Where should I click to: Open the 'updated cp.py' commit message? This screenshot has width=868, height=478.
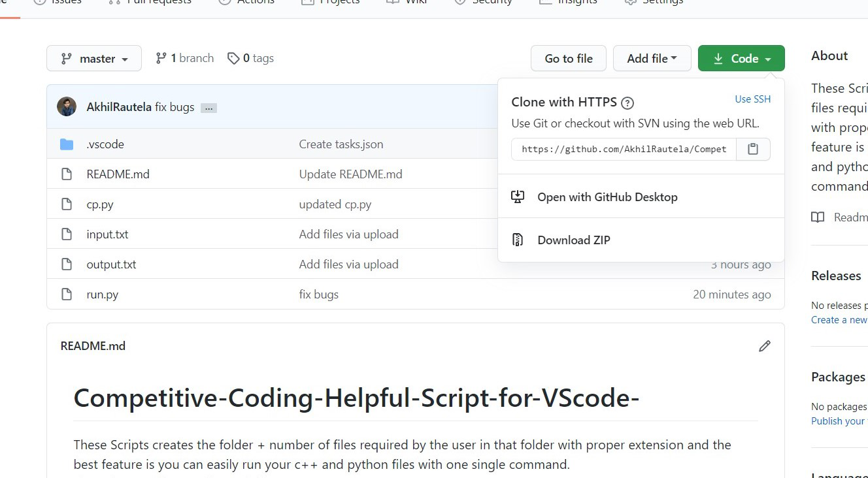(335, 204)
